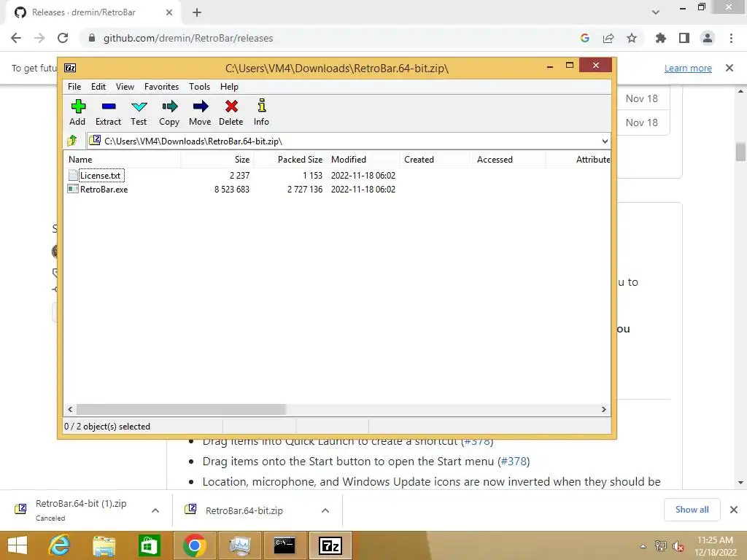Open the Help menu in 7-Zip
The width and height of the screenshot is (747, 560).
(229, 87)
